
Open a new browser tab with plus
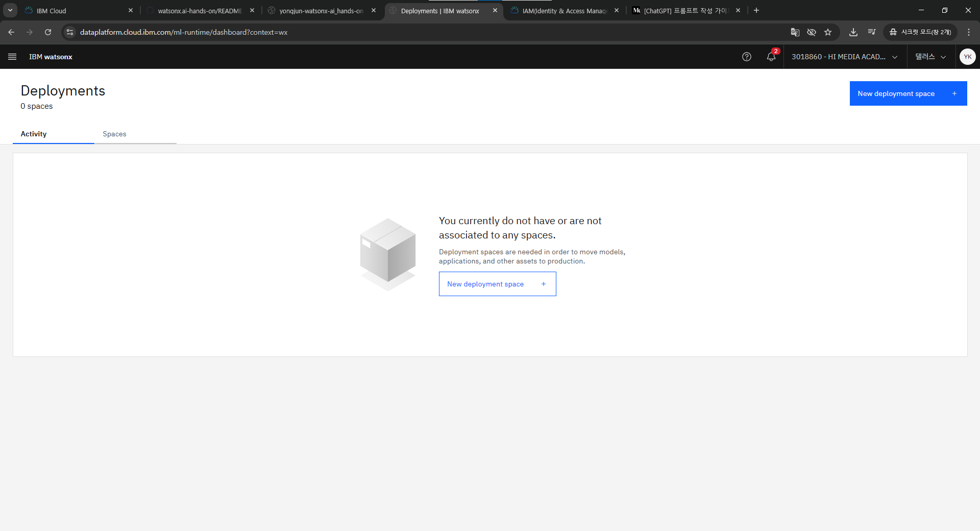[756, 10]
